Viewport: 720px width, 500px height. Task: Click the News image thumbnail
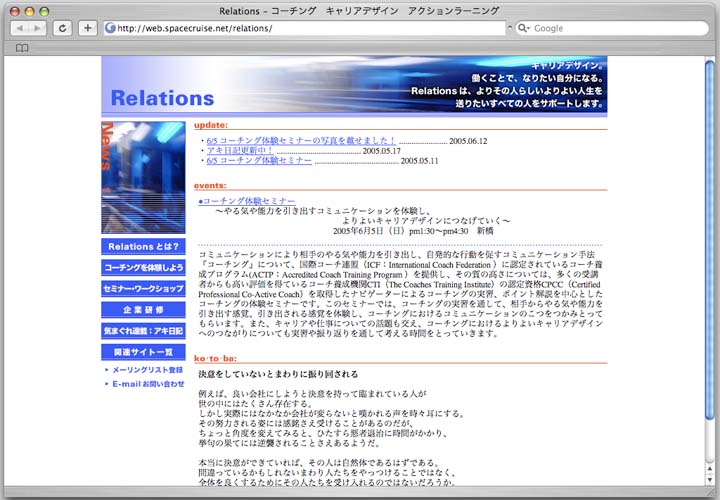tap(143, 177)
